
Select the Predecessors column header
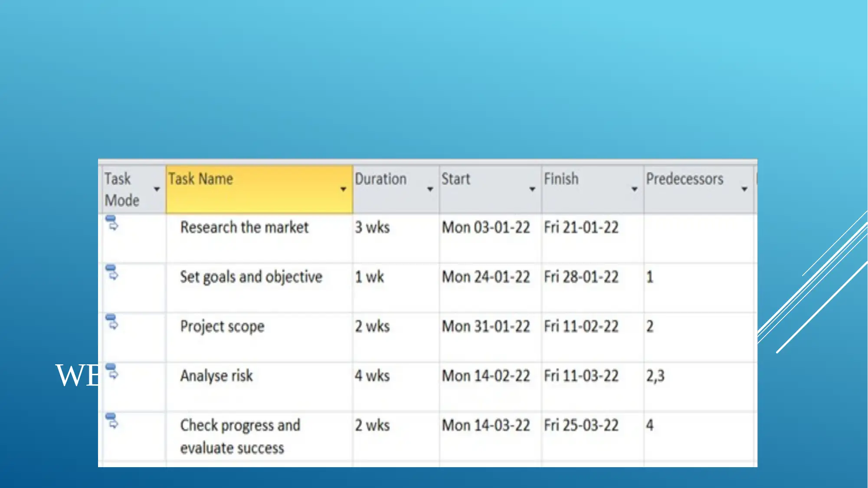coord(699,189)
